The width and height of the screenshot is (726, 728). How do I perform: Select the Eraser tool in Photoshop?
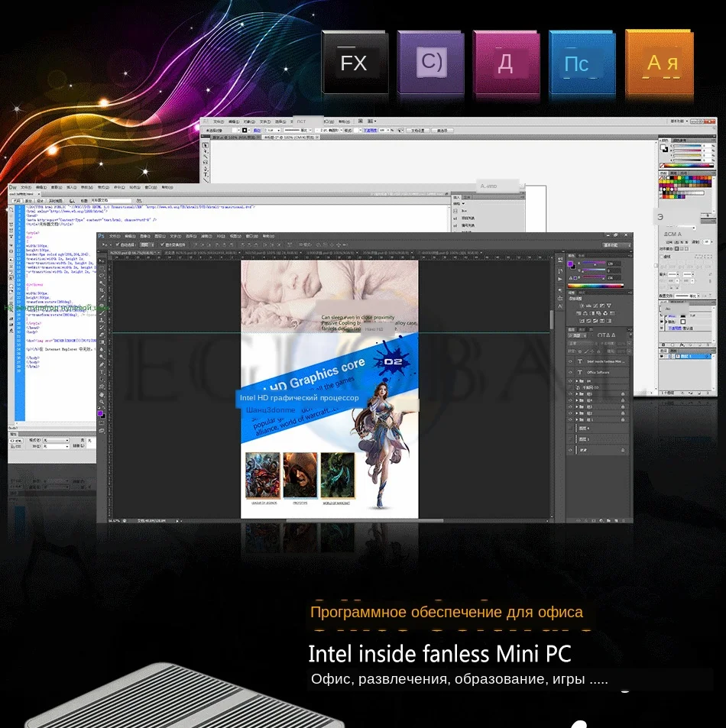pyautogui.click(x=102, y=335)
